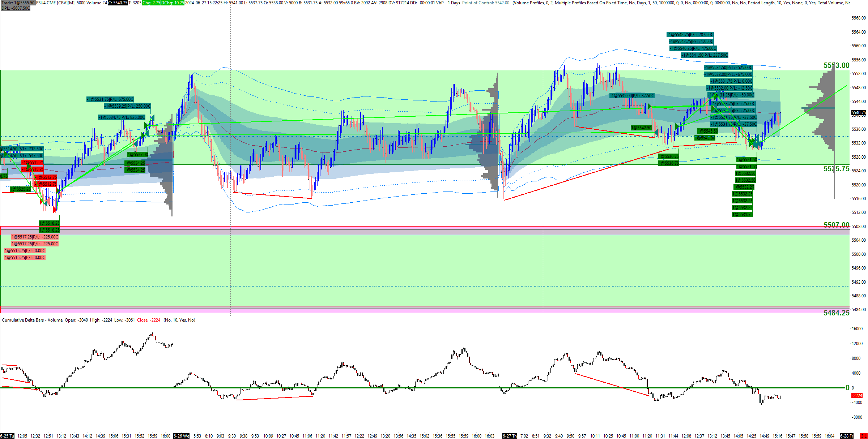Click the -1@5542.75 P/L 287.50C trade label

(690, 35)
